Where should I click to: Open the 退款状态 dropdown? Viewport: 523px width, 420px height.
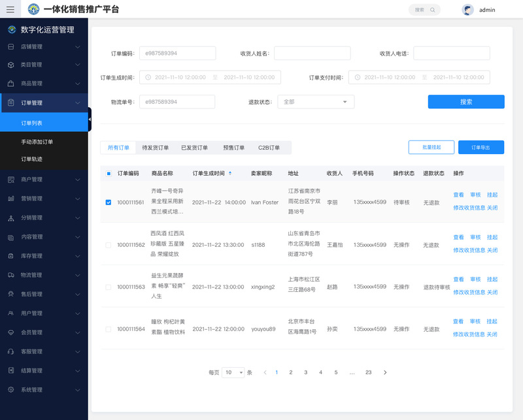click(316, 102)
